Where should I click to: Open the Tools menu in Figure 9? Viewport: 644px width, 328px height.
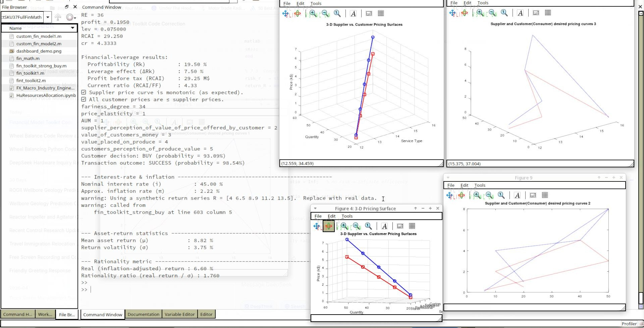[480, 185]
